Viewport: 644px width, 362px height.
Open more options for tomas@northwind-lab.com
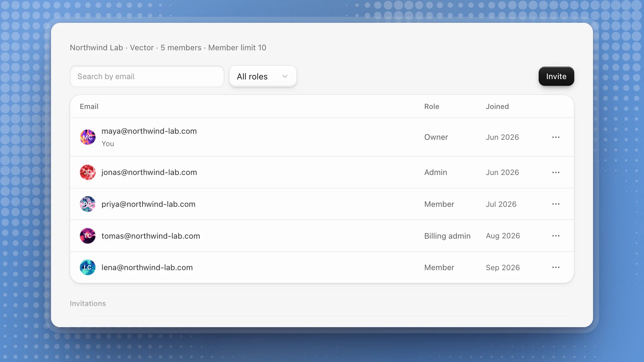556,236
